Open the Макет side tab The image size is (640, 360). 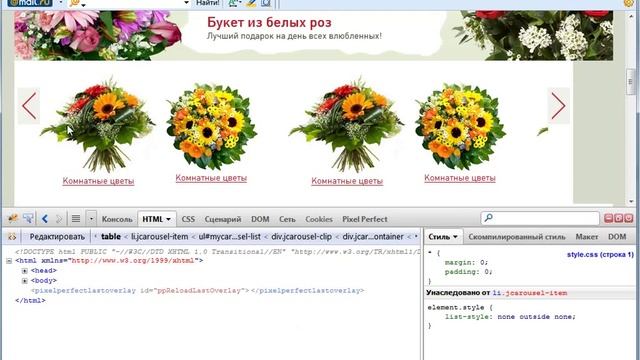(587, 237)
